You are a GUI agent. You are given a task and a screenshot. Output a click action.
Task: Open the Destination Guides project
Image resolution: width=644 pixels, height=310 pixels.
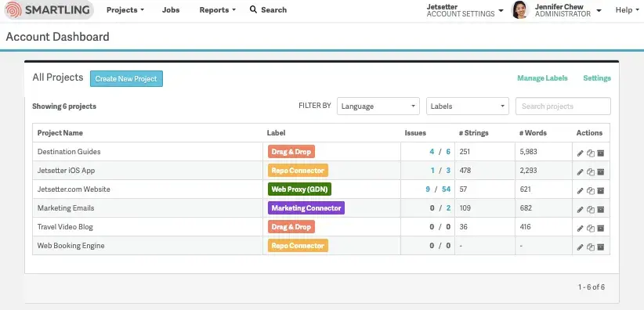(69, 152)
